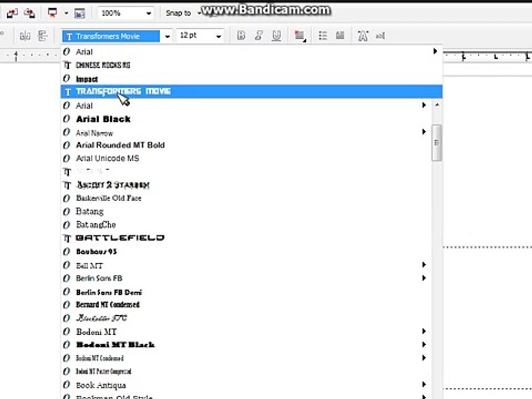Image resolution: width=532 pixels, height=399 pixels.
Task: Click the font name field showing Transformers Movie
Action: 111,36
